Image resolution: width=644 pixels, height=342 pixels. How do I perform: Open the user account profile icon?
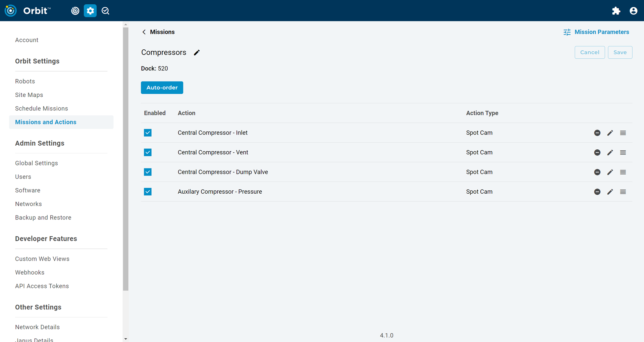click(x=633, y=11)
